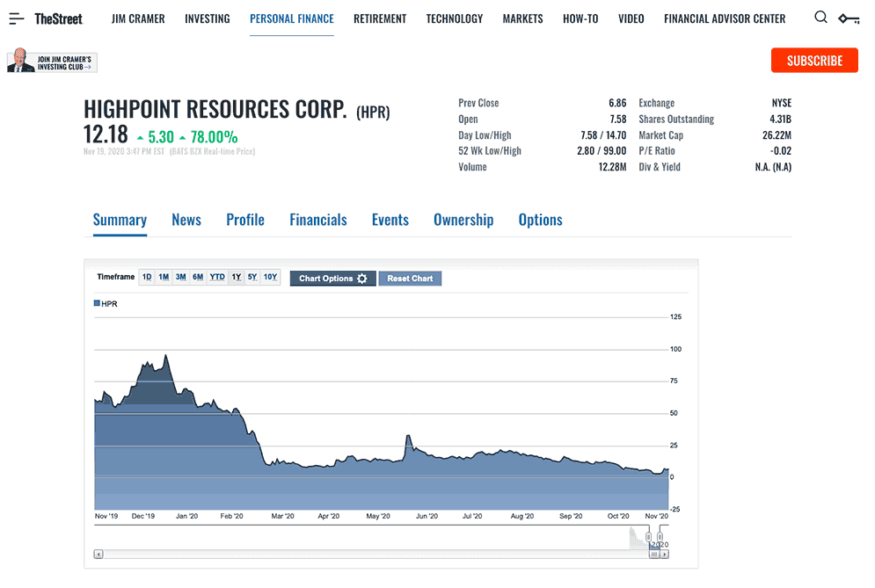This screenshot has width=875, height=588.
Task: Open the Jim Cramer nav item
Action: point(138,19)
